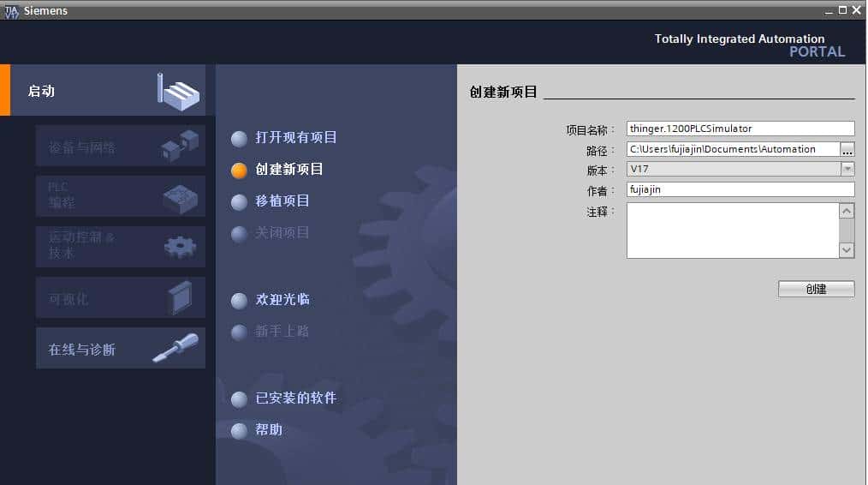Choose 打开现有项目 in the action list

click(x=296, y=137)
